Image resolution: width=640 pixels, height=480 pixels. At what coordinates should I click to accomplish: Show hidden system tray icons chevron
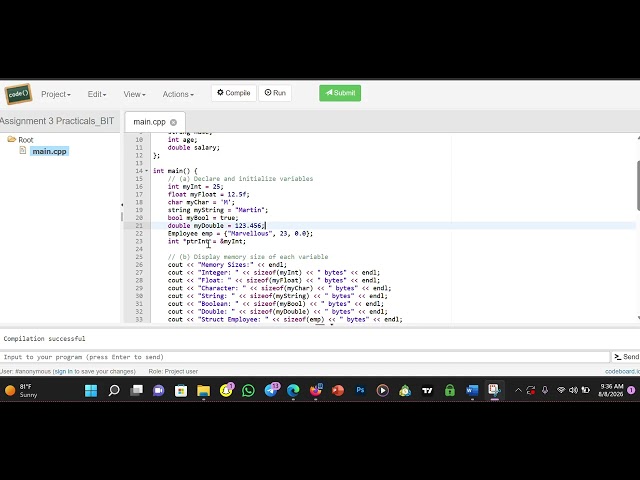[x=518, y=391]
